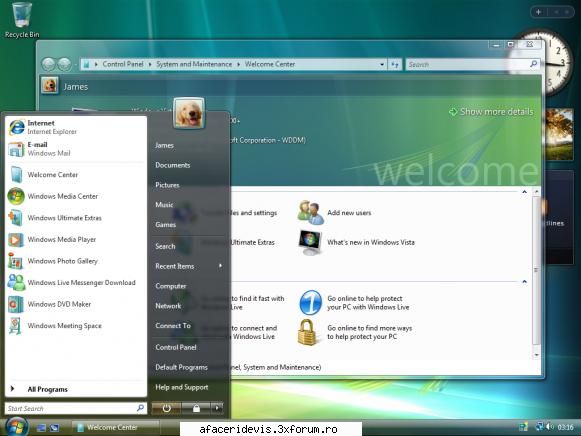Click the Start Search magnifier icon
581x436 pixels.
click(x=140, y=408)
